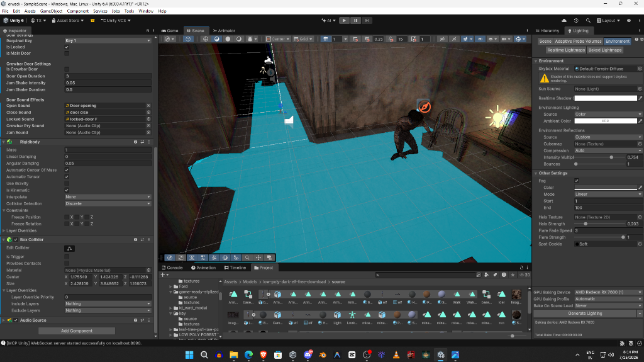Click the Scene camera settings icon
Viewport: 644px width, 362px height.
[506, 39]
